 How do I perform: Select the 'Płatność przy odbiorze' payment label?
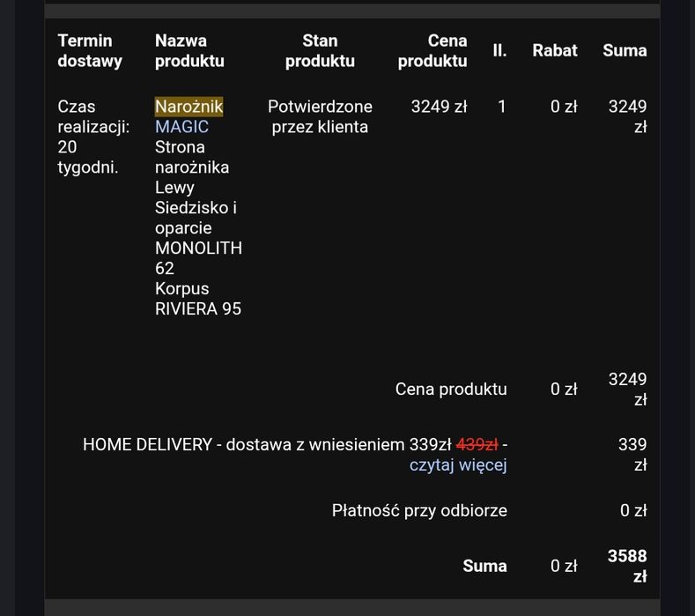tap(419, 510)
